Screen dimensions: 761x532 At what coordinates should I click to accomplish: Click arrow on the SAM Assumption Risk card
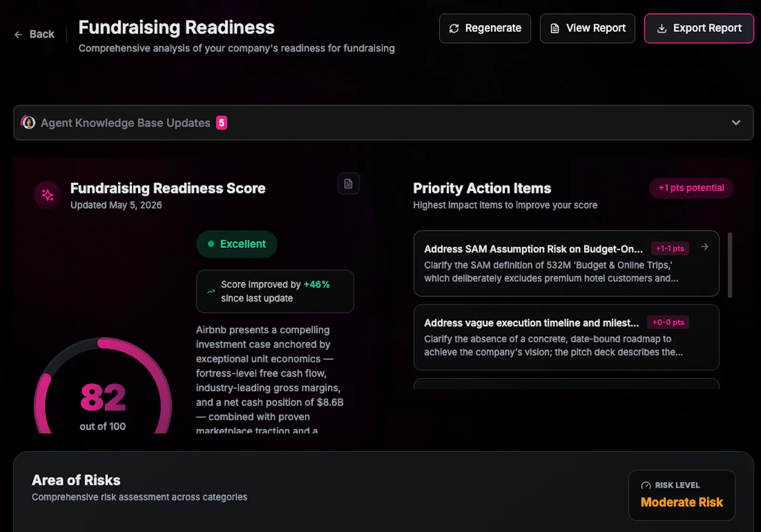[705, 247]
